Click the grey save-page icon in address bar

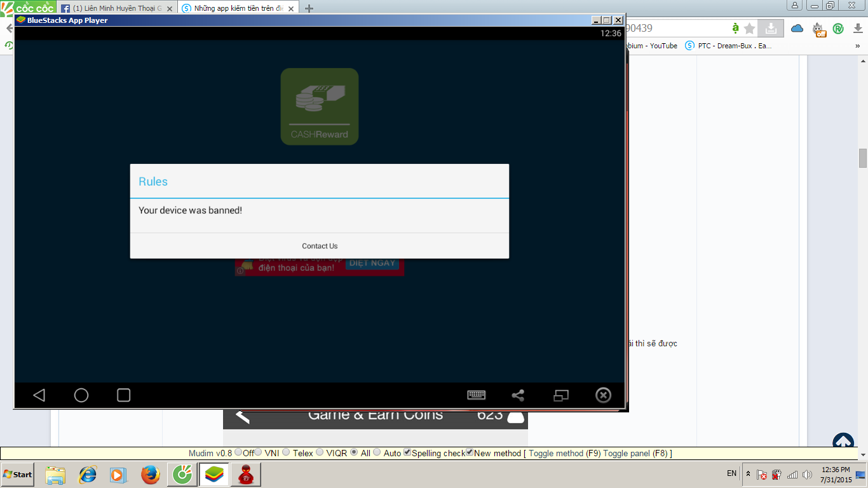coord(771,28)
